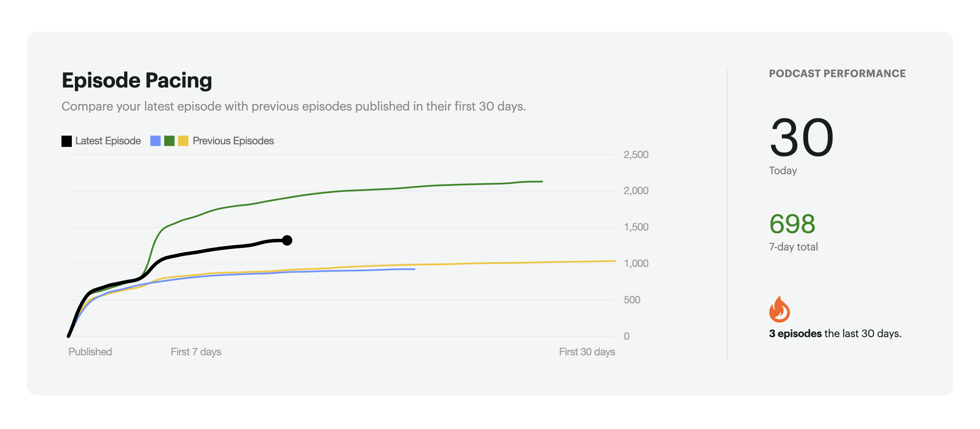This screenshot has width=980, height=429.
Task: Click the black dot ending the latest episode line
Action: point(287,240)
